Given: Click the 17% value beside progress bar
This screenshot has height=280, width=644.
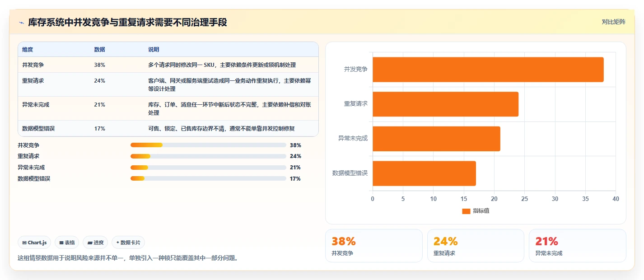Looking at the screenshot, I should point(295,179).
